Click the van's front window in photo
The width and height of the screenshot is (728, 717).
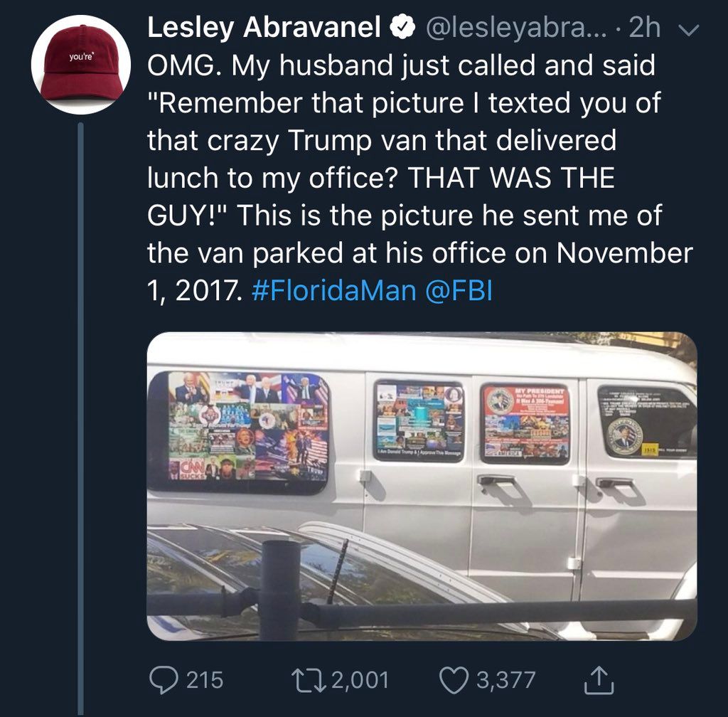pos(645,422)
